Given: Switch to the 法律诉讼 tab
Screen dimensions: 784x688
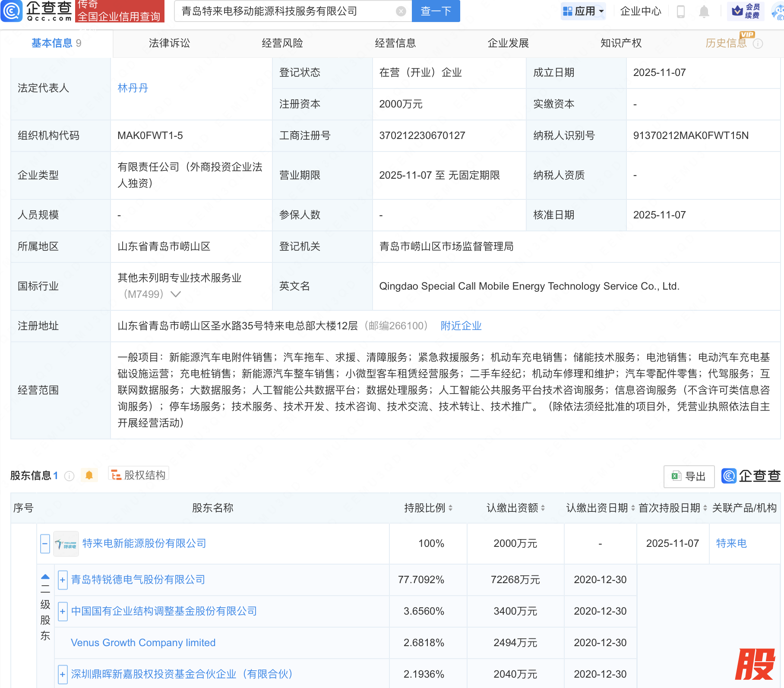Looking at the screenshot, I should tap(169, 43).
